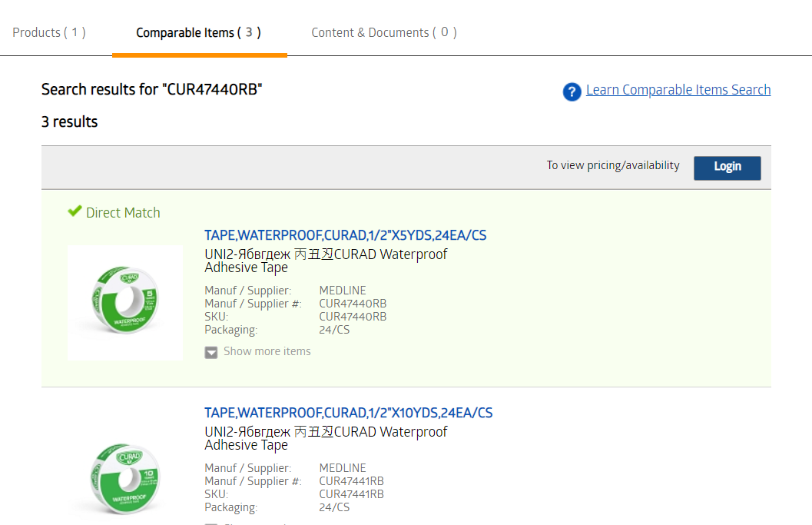The image size is (812, 525).
Task: Click the Show more items arrow icon
Action: (210, 352)
